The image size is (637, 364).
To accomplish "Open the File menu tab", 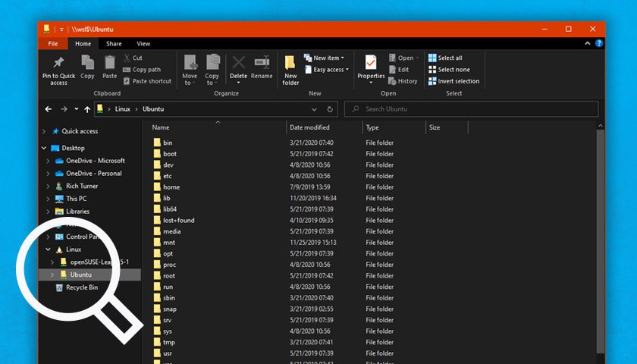I will tap(53, 44).
